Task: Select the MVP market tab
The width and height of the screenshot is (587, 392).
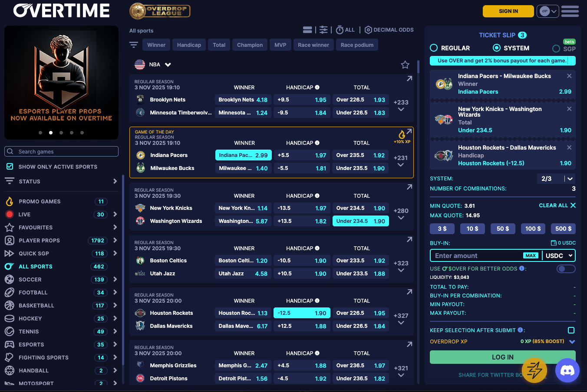Action: pyautogui.click(x=280, y=45)
